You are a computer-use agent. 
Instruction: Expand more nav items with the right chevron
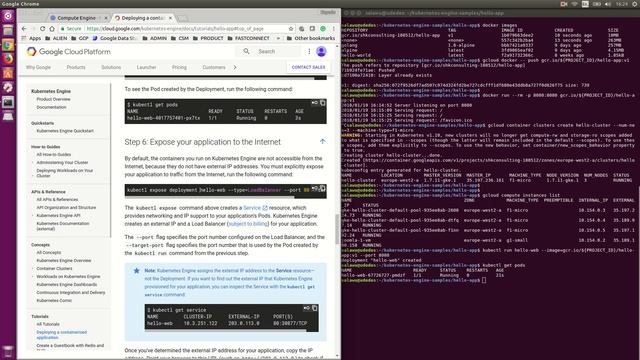tap(235, 67)
